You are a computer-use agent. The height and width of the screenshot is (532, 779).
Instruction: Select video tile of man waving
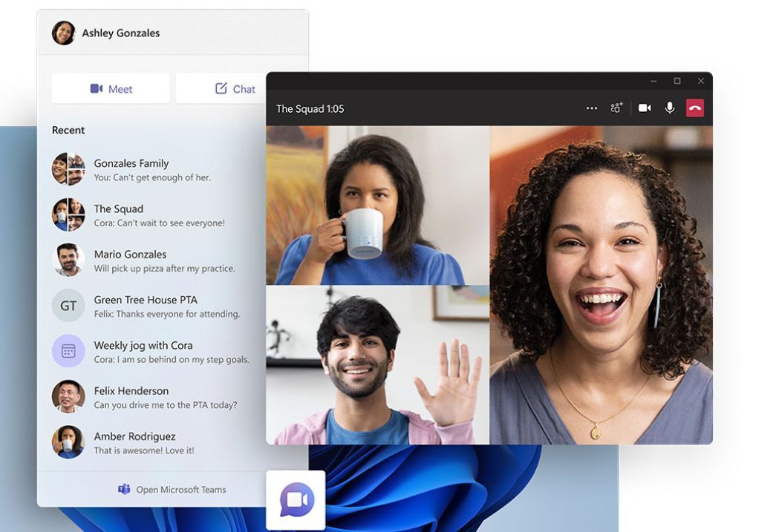[377, 365]
